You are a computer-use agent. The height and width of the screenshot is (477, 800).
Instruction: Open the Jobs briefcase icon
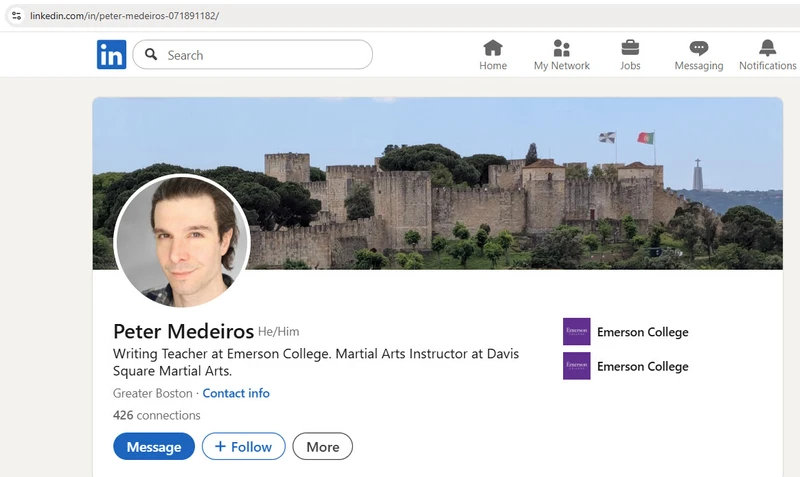click(630, 47)
